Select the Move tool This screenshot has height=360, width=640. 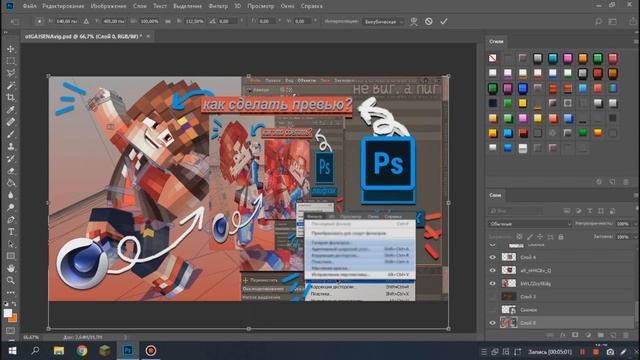(x=11, y=49)
